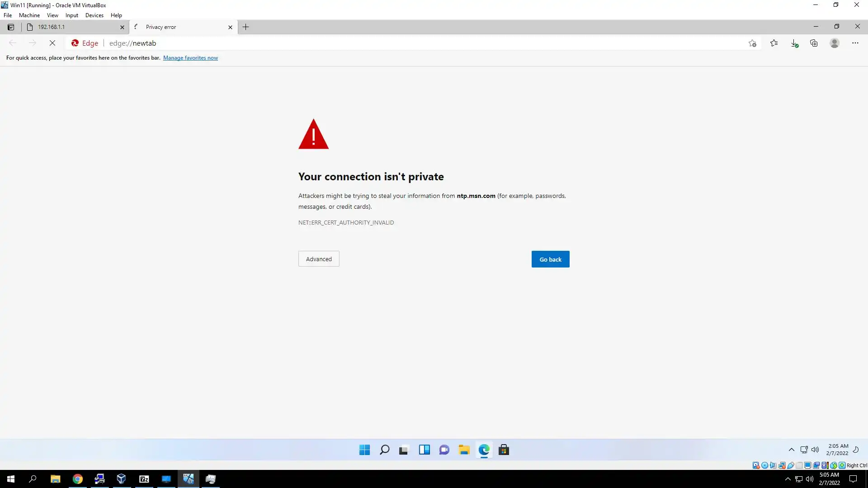Open Microsoft Store from VM taskbar
The image size is (868, 488).
504,450
